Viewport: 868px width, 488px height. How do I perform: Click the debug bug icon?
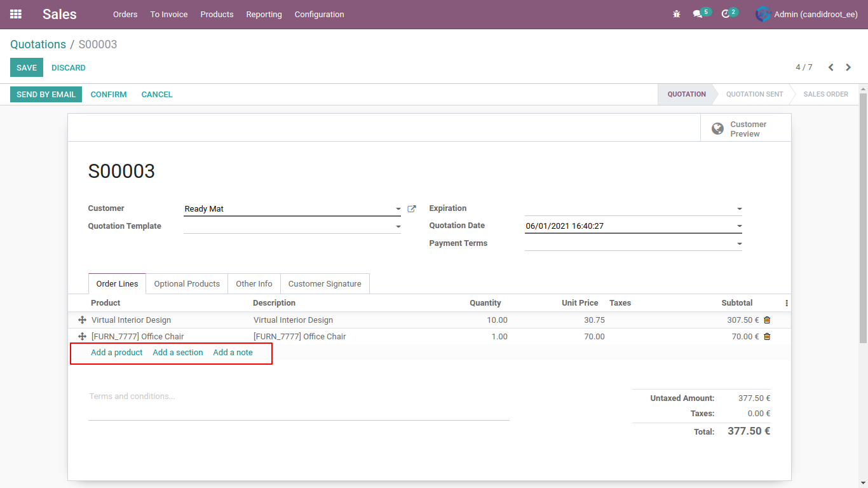click(x=677, y=14)
